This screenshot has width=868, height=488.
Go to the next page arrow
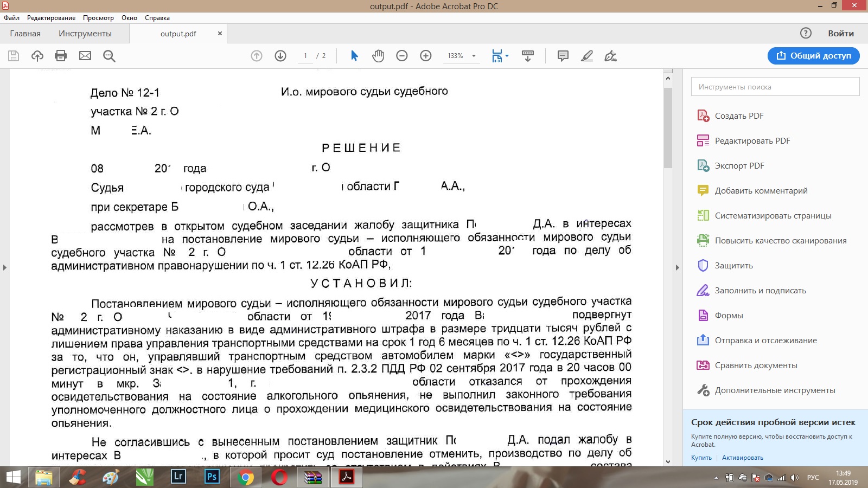click(x=280, y=56)
